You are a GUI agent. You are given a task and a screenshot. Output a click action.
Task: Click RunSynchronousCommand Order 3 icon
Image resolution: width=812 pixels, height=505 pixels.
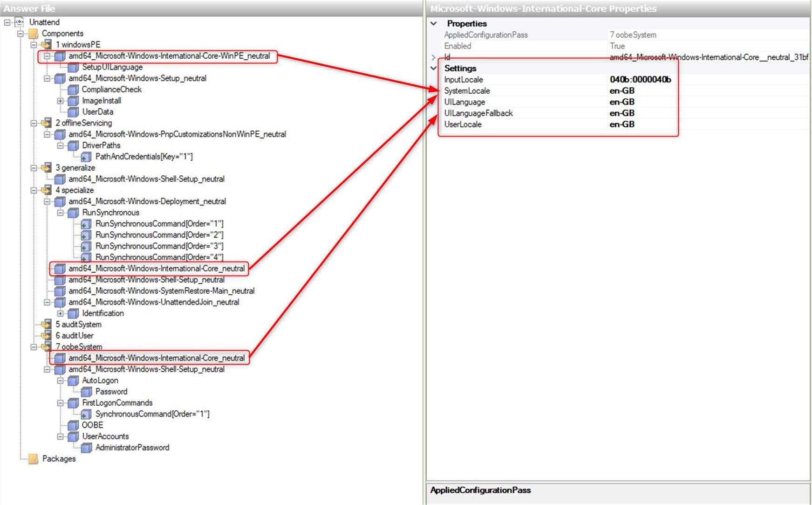(86, 246)
